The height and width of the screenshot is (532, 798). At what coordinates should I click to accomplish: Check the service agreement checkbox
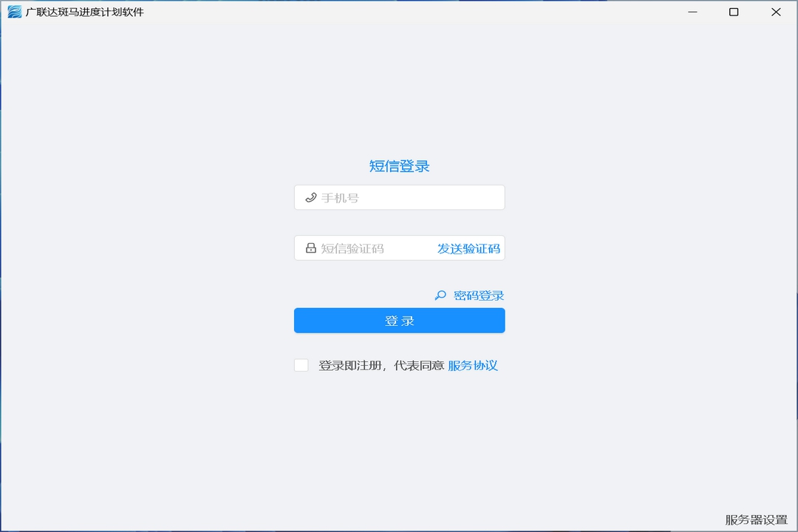(x=301, y=366)
